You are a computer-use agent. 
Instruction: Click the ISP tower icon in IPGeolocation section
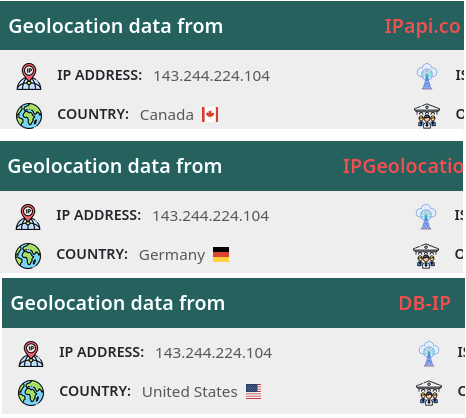(426, 217)
